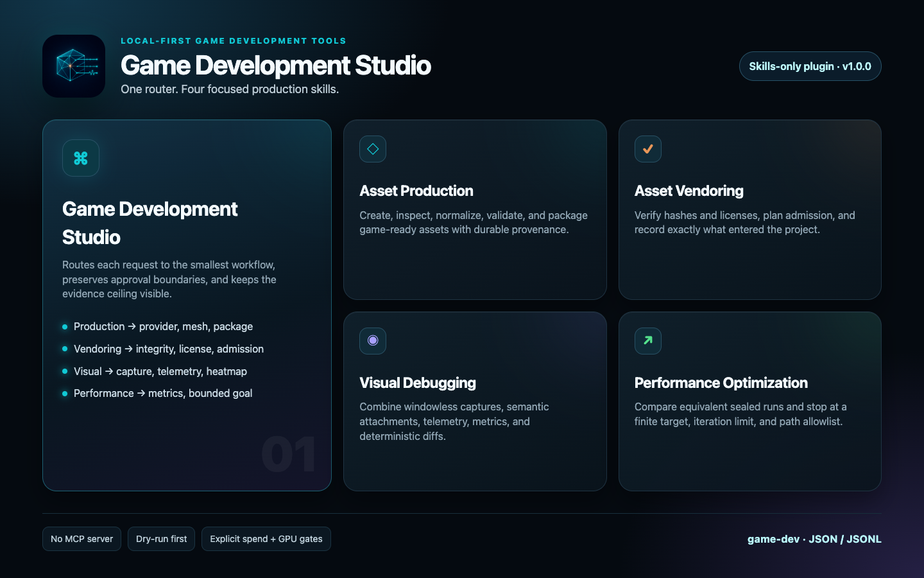This screenshot has height=578, width=924.
Task: Click the orange checkmark icon on Asset Vendoring
Action: (x=648, y=149)
